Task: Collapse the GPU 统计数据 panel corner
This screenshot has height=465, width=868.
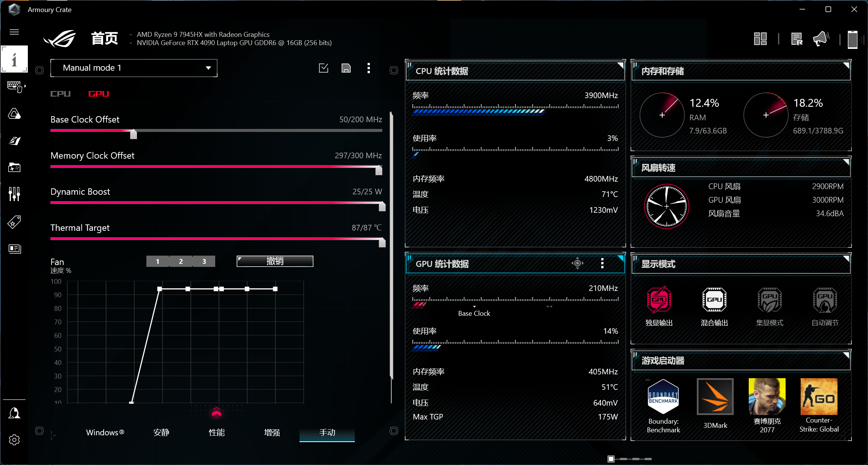Action: pos(621,258)
